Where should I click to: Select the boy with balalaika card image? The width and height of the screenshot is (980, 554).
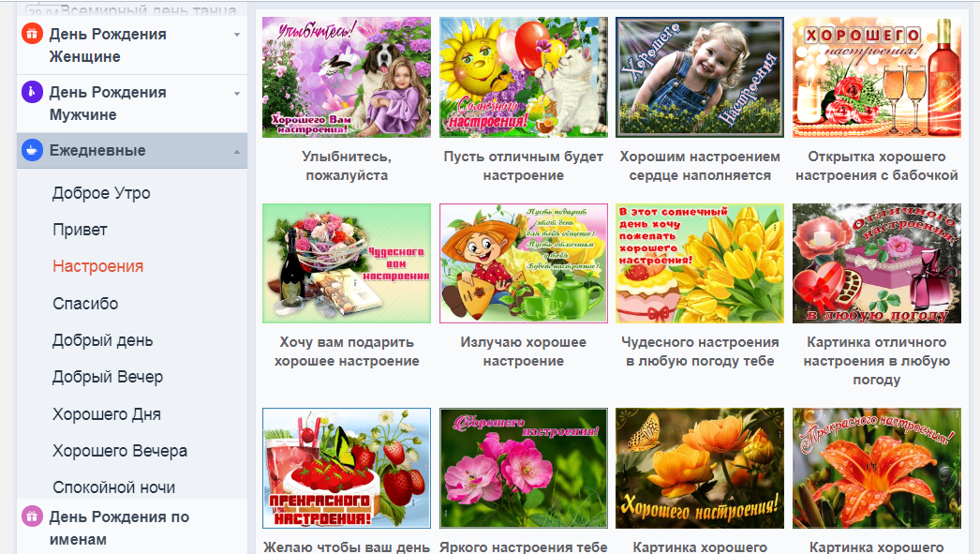523,263
